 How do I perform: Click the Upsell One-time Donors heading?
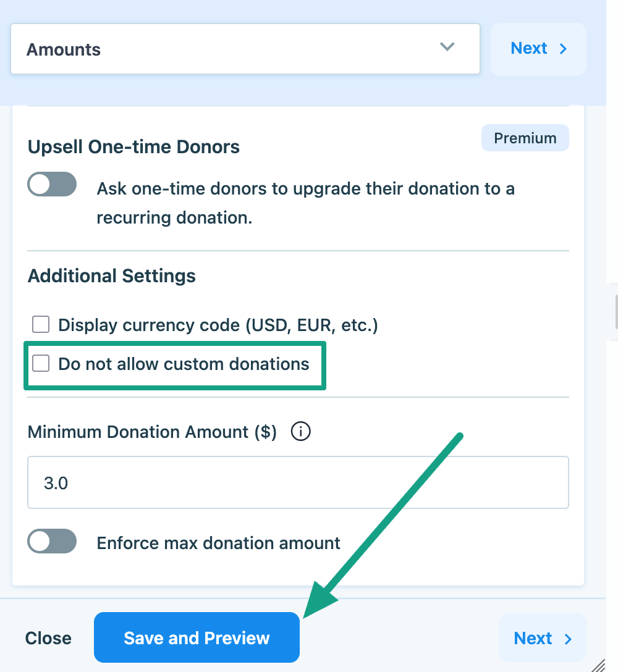click(x=133, y=147)
